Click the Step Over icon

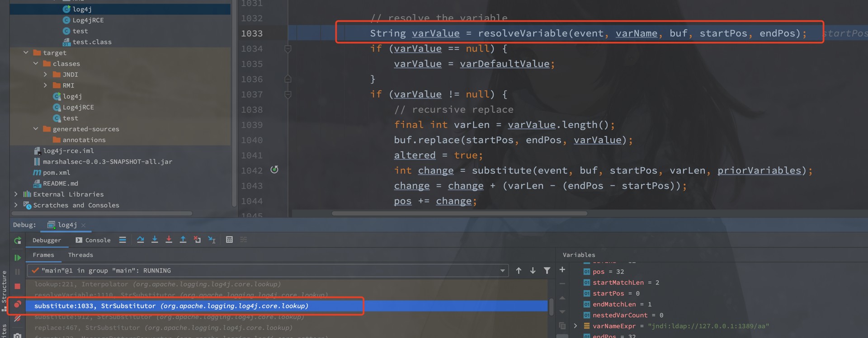pyautogui.click(x=141, y=240)
